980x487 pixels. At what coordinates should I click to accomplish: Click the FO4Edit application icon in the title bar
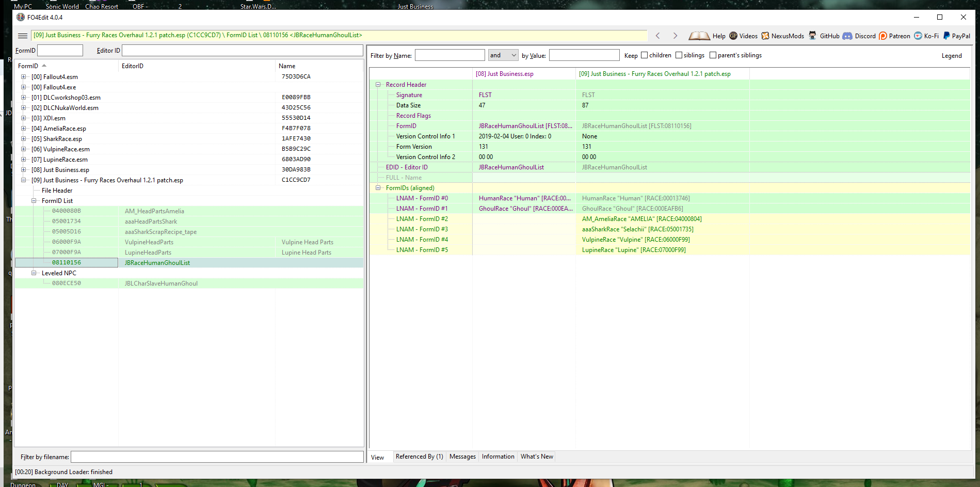pyautogui.click(x=21, y=17)
